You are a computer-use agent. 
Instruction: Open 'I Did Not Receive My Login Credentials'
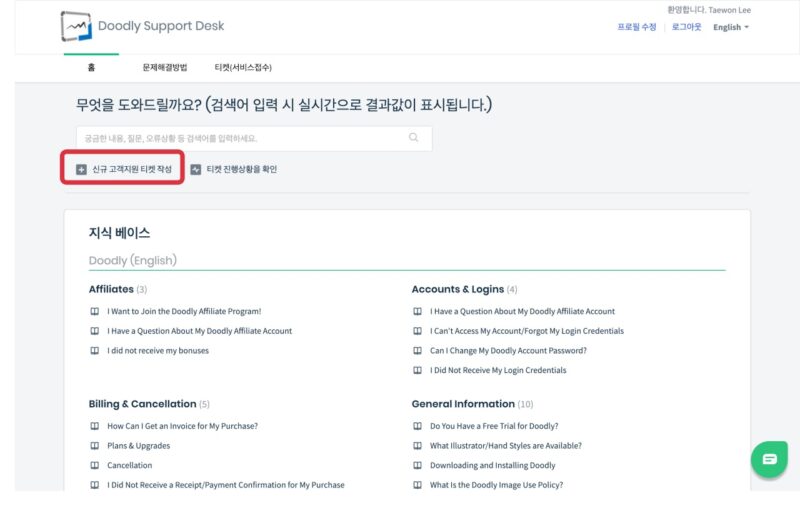(x=498, y=370)
